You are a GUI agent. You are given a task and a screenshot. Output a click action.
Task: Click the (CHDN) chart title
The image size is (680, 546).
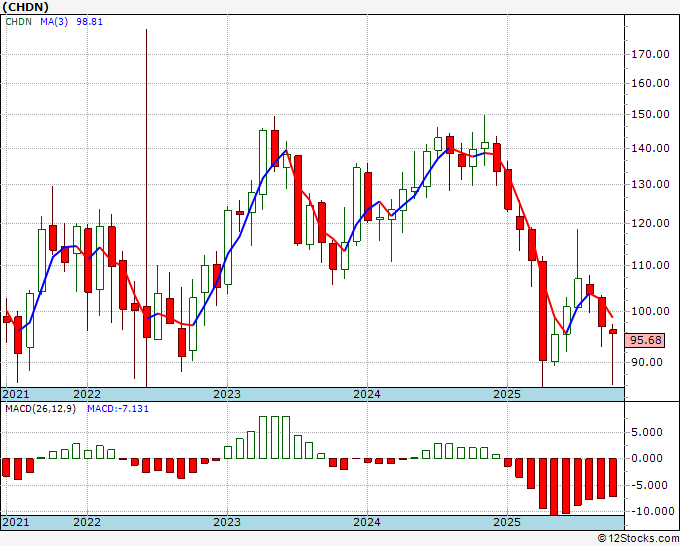[x=25, y=7]
